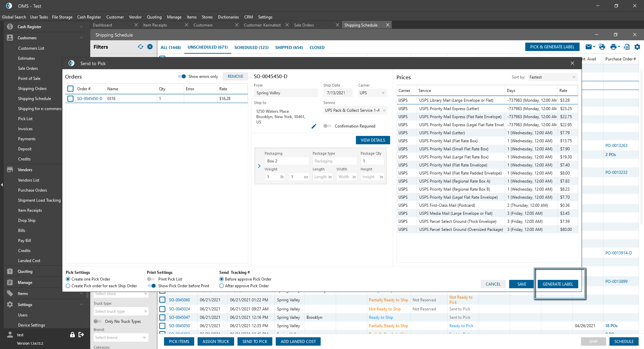Check the box for order SO-0045450-D

(70, 99)
